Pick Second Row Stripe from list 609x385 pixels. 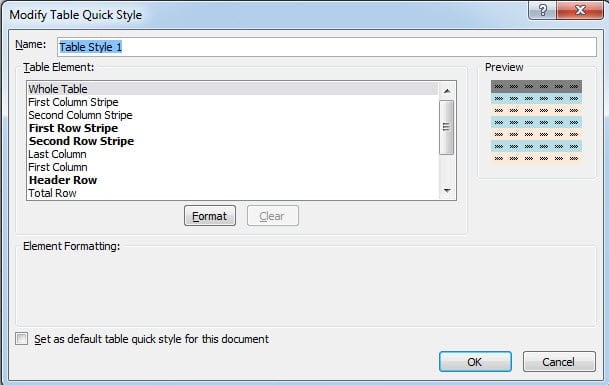coord(233,141)
